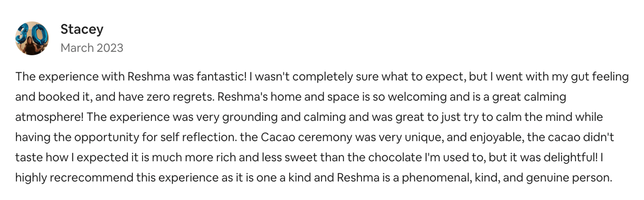Image resolution: width=644 pixels, height=200 pixels.
Task: Click 'delightful!' near end of line five
Action: (x=571, y=157)
